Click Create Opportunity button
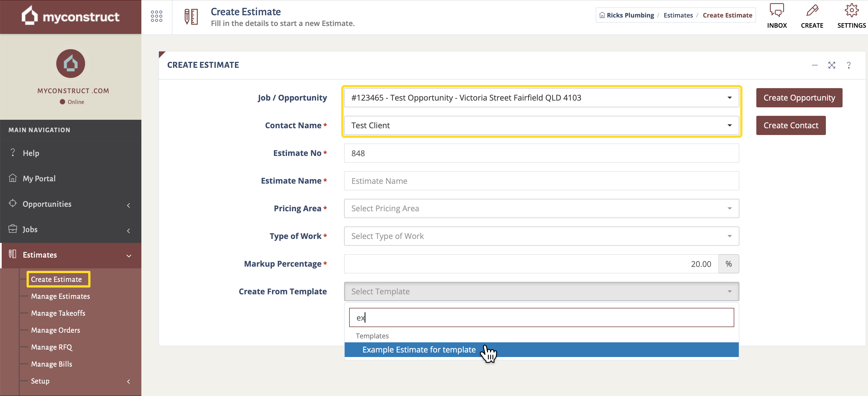 pyautogui.click(x=799, y=98)
